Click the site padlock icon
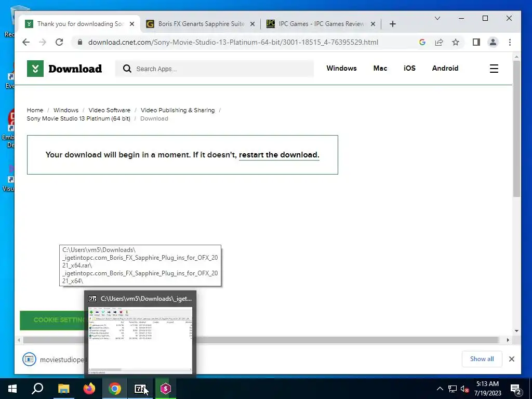This screenshot has height=399, width=532. point(79,42)
